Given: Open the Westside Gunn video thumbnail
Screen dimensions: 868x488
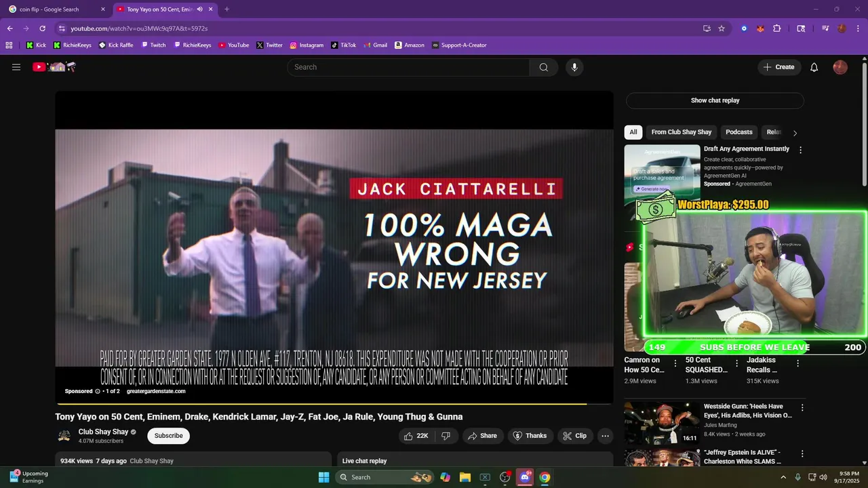Looking at the screenshot, I should point(662,423).
